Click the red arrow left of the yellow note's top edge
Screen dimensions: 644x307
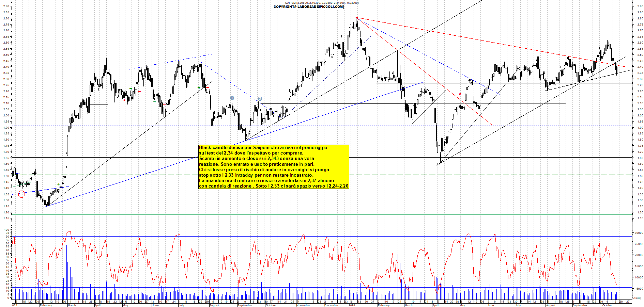click(x=208, y=87)
